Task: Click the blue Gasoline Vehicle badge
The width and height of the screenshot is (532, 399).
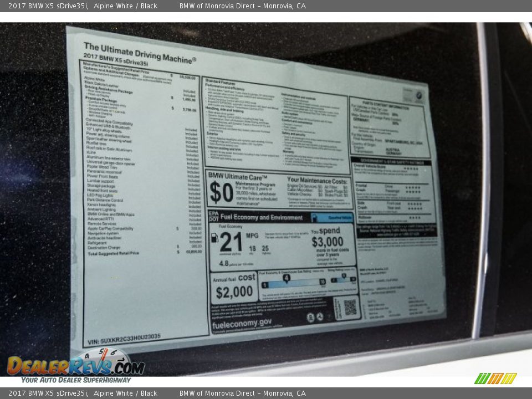Action: point(332,218)
